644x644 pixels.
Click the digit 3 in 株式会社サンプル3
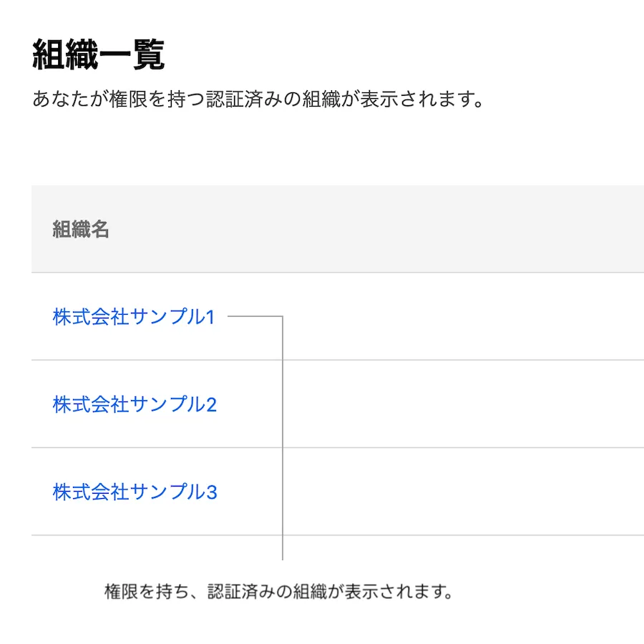[211, 493]
